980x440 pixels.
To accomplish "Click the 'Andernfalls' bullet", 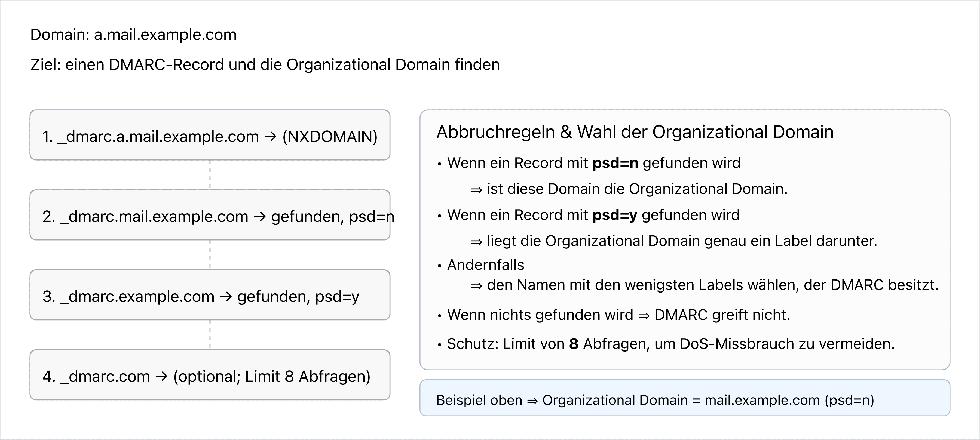I will pos(485,265).
